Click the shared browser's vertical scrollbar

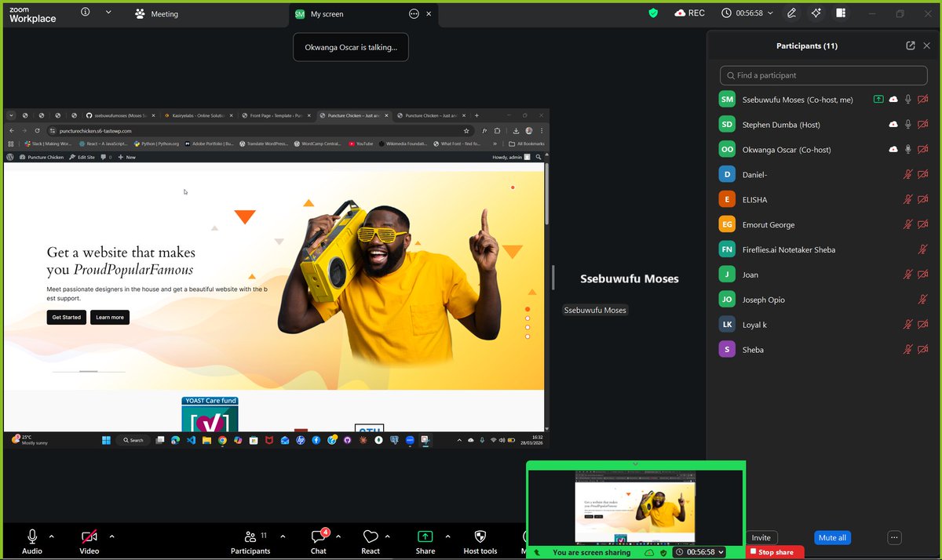point(546,192)
